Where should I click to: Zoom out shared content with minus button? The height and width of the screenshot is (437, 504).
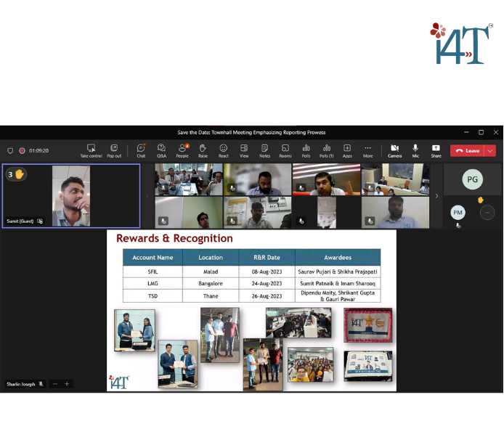(x=55, y=384)
